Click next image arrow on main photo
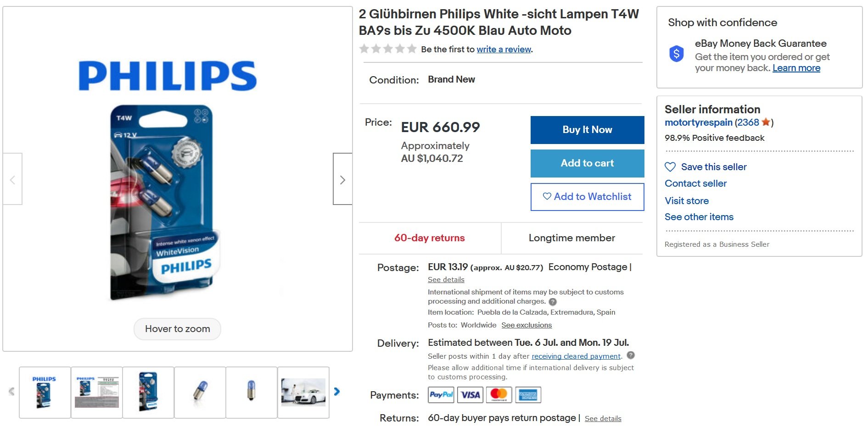The height and width of the screenshot is (427, 868). [342, 180]
